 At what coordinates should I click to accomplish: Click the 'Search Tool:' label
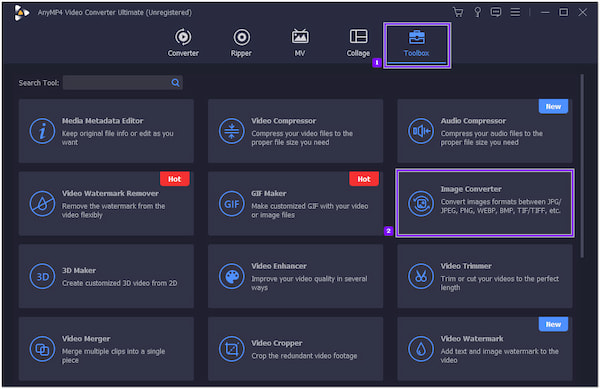pos(39,83)
